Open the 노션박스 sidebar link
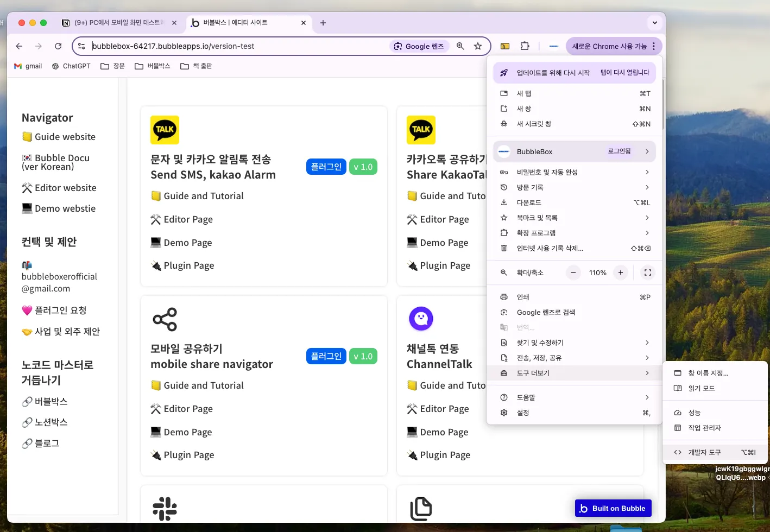This screenshot has width=770, height=532. (x=45, y=422)
